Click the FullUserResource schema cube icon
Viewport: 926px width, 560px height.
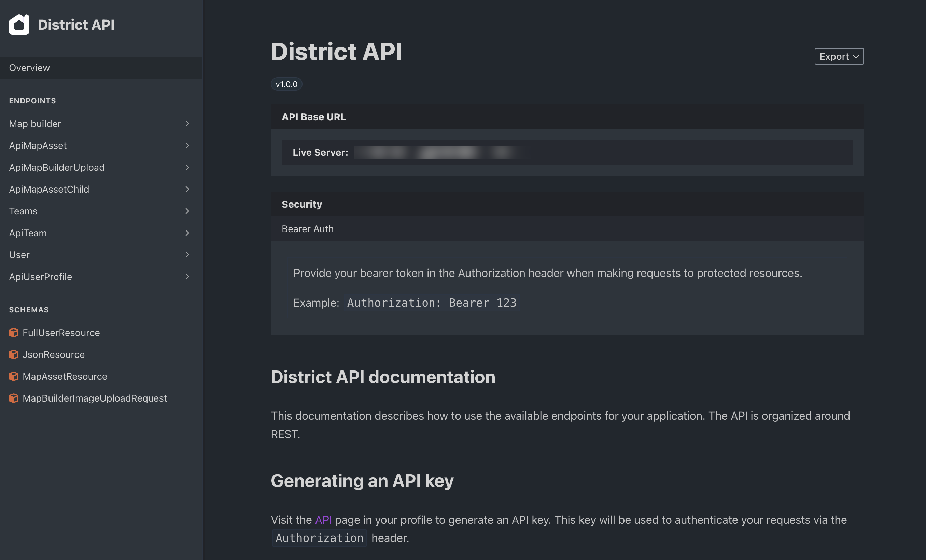(14, 333)
